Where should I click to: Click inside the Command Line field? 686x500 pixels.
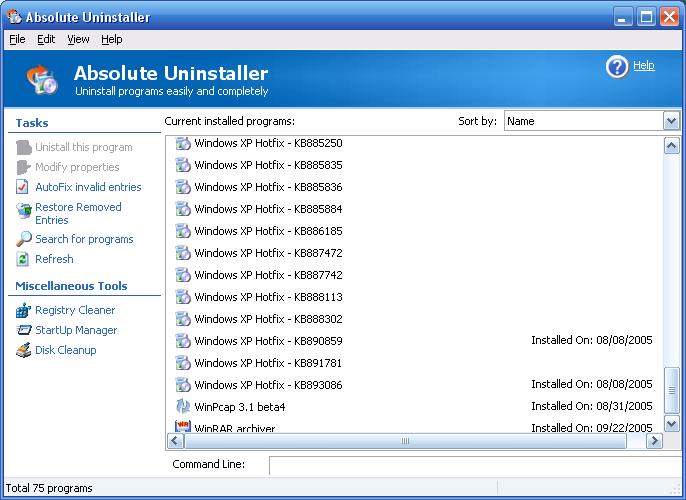(475, 465)
